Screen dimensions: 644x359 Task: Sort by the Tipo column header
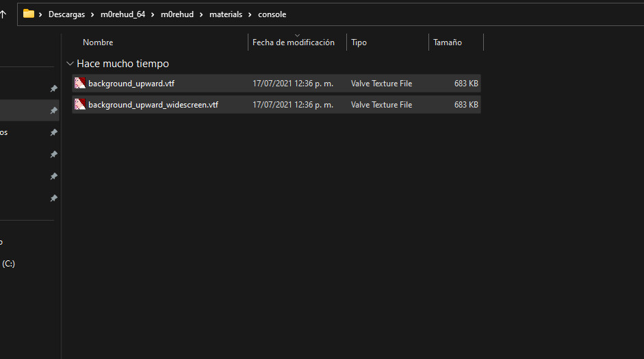coord(359,42)
